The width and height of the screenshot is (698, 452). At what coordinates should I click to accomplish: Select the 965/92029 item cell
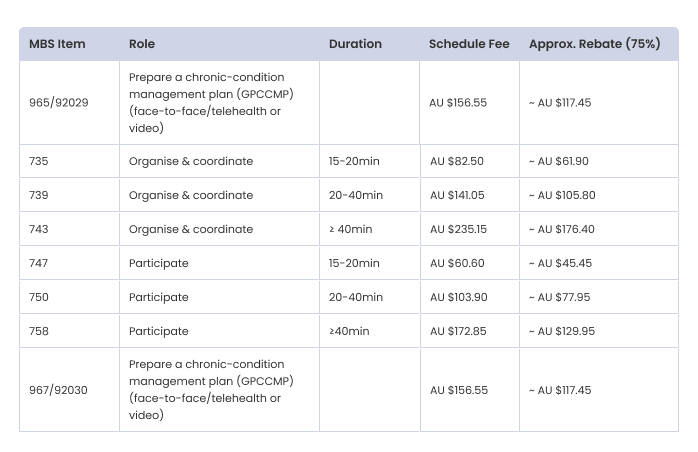pos(59,103)
